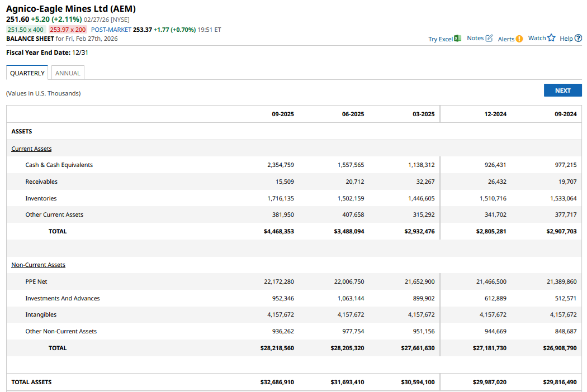Click the 09-2025 column header
The height and width of the screenshot is (392, 587).
(x=283, y=114)
